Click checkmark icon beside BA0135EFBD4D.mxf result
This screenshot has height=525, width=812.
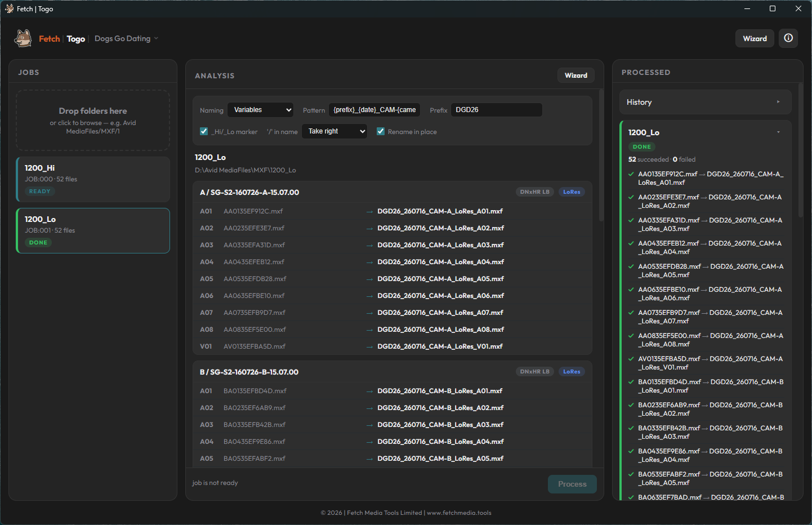(631, 382)
